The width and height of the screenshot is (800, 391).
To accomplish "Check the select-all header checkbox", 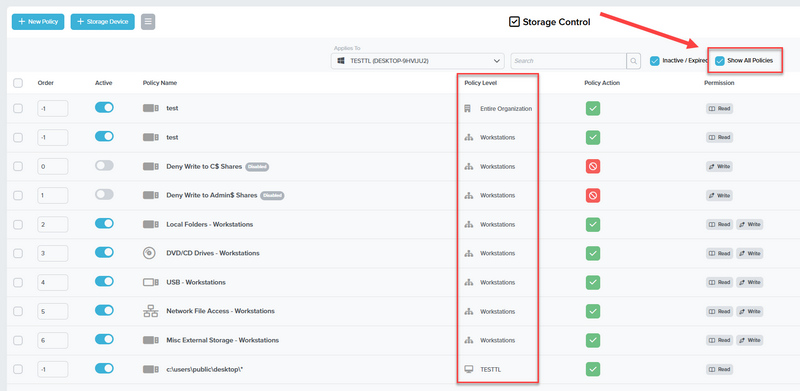I will [18, 83].
